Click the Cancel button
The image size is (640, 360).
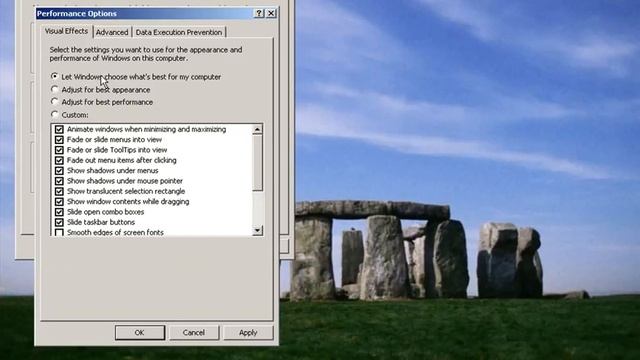[x=194, y=333]
